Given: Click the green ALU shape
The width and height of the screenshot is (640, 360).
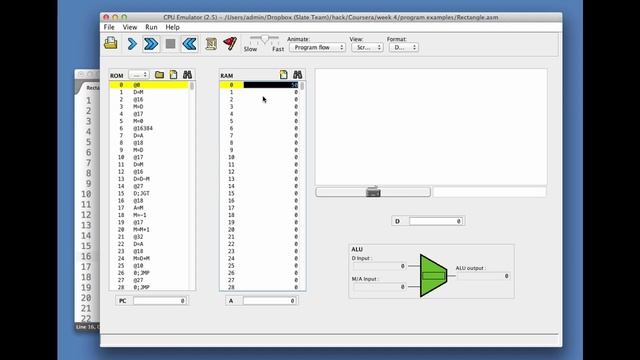Looking at the screenshot, I should coord(433,276).
